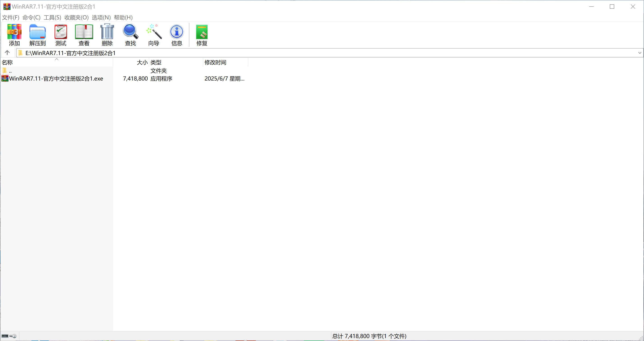The image size is (644, 341).
Task: Click the 修复 (Repair) toolbar icon
Action: pos(202,35)
